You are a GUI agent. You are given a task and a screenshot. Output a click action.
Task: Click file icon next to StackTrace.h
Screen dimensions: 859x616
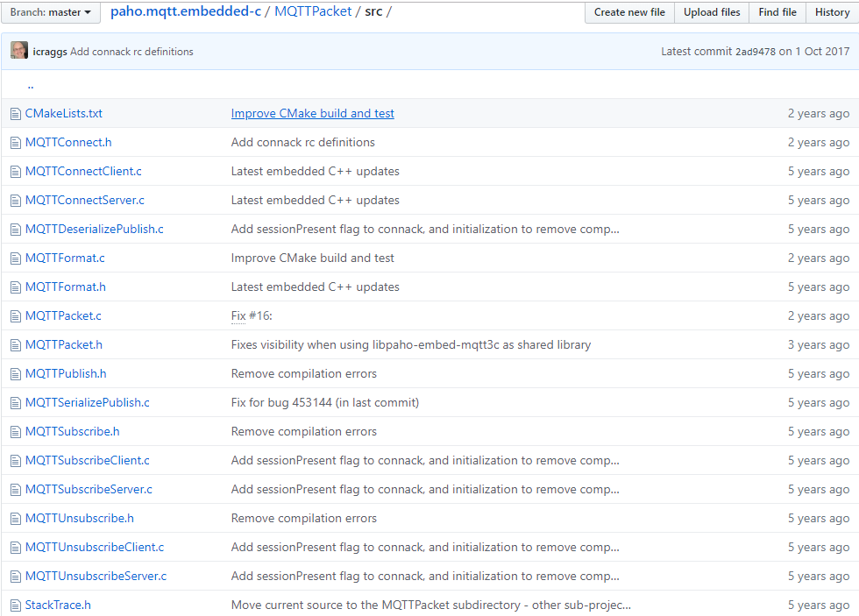pos(16,605)
